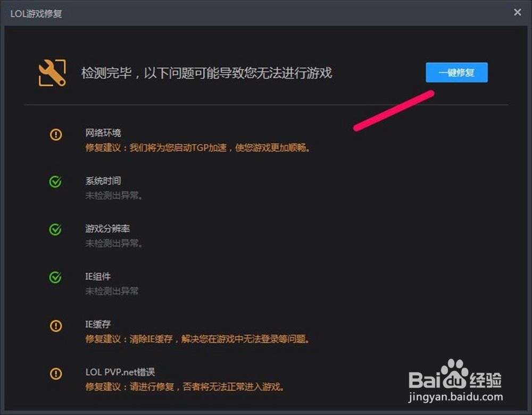The width and height of the screenshot is (532, 415).
Task: Click the TGP加速 repair suggestion text
Action: pyautogui.click(x=198, y=148)
